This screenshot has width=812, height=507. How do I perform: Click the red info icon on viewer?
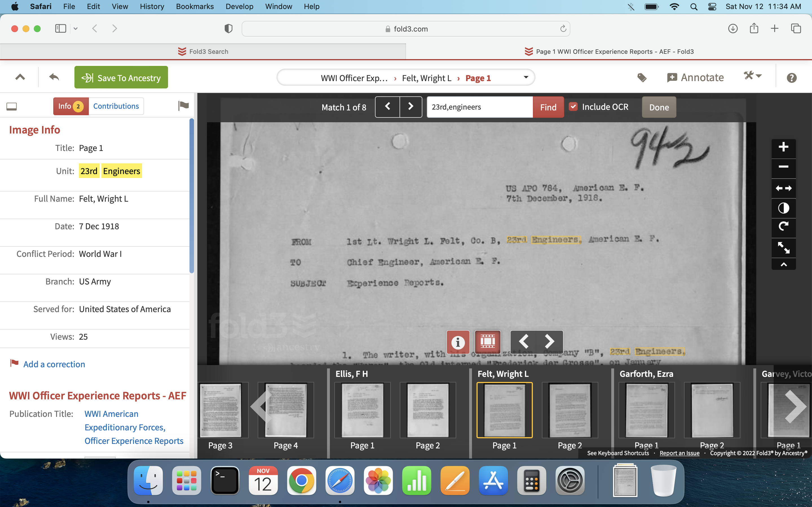coord(458,342)
